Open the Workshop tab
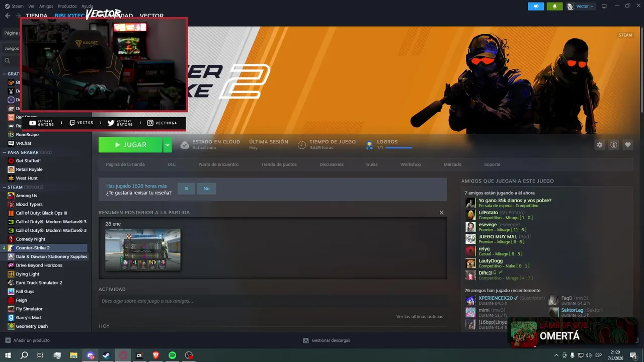 click(x=411, y=164)
